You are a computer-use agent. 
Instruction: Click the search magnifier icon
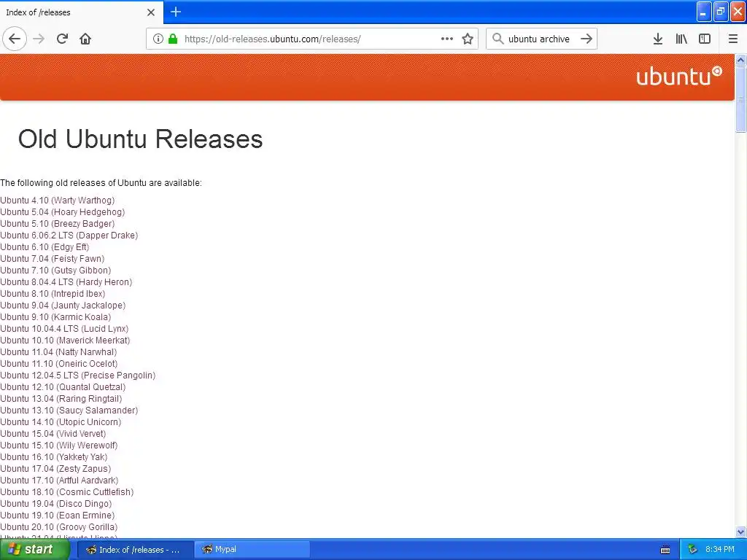tap(498, 39)
